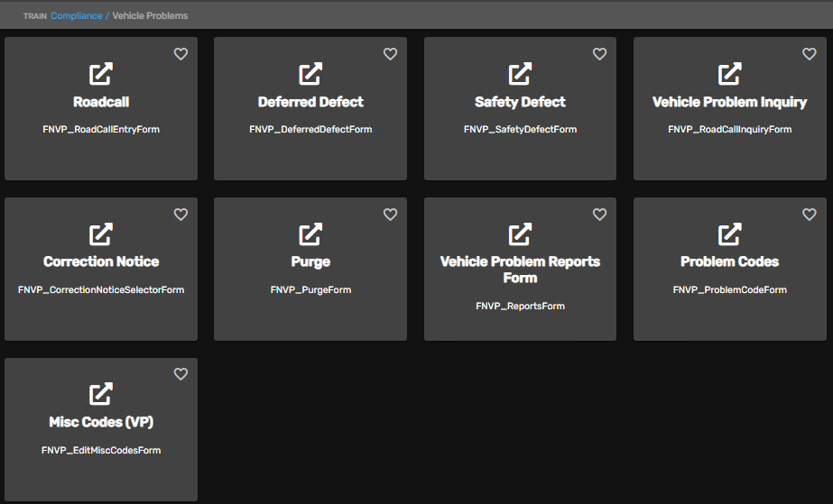Favorite the Deferred Defect tile

390,54
